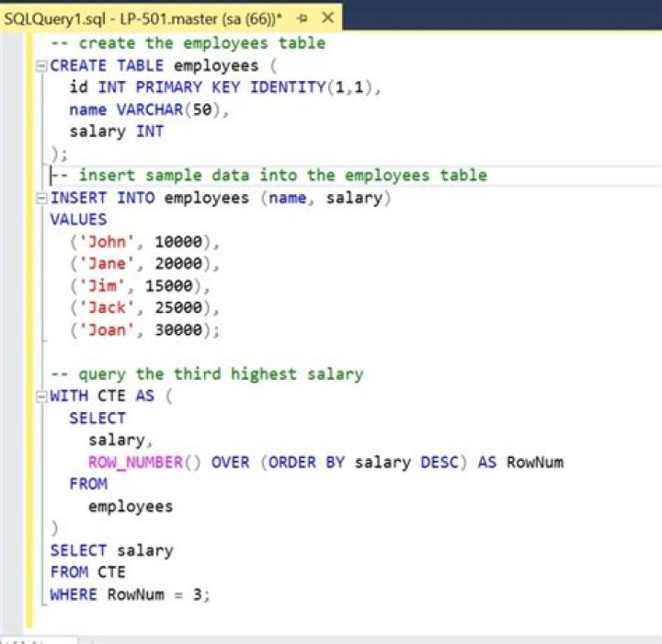Image resolution: width=662 pixels, height=644 pixels.
Task: Click the comment 'query the third highest salary'
Action: [207, 374]
